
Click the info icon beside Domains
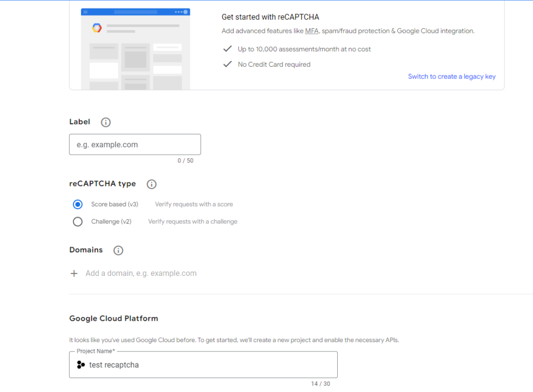(118, 250)
